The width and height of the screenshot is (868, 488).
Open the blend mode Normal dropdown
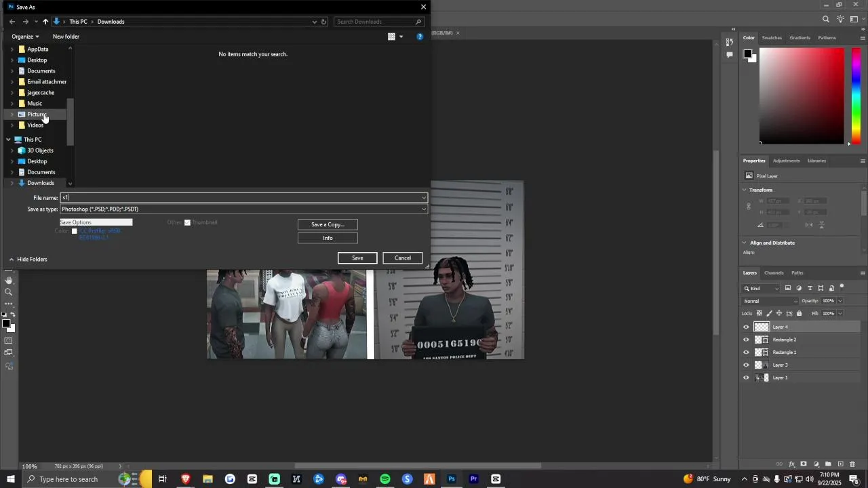(x=771, y=301)
